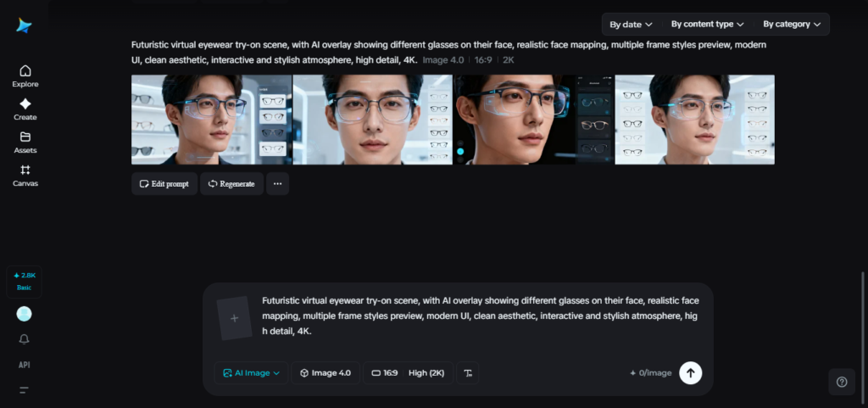Screen dimensions: 868x408
Task: Open the first generated eyewear thumbnail
Action: 211,120
